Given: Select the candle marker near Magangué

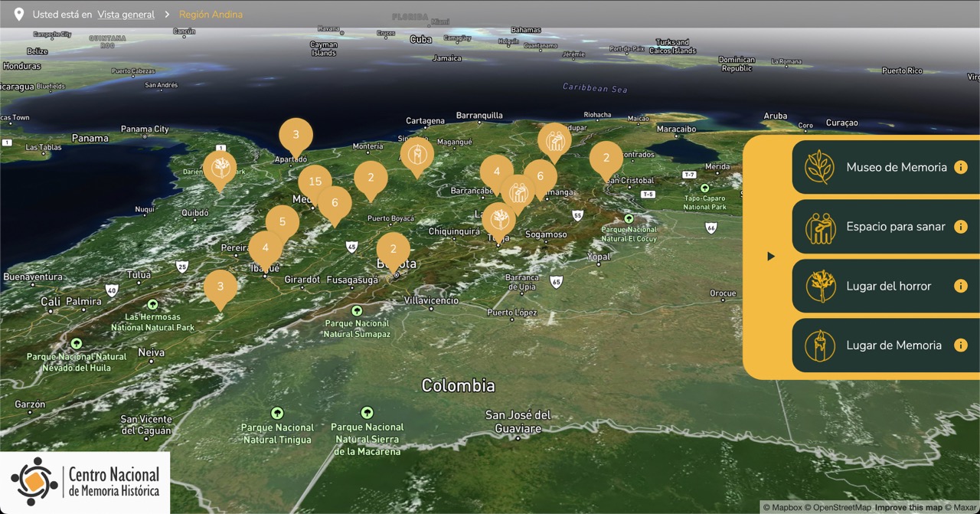Looking at the screenshot, I should 417,157.
